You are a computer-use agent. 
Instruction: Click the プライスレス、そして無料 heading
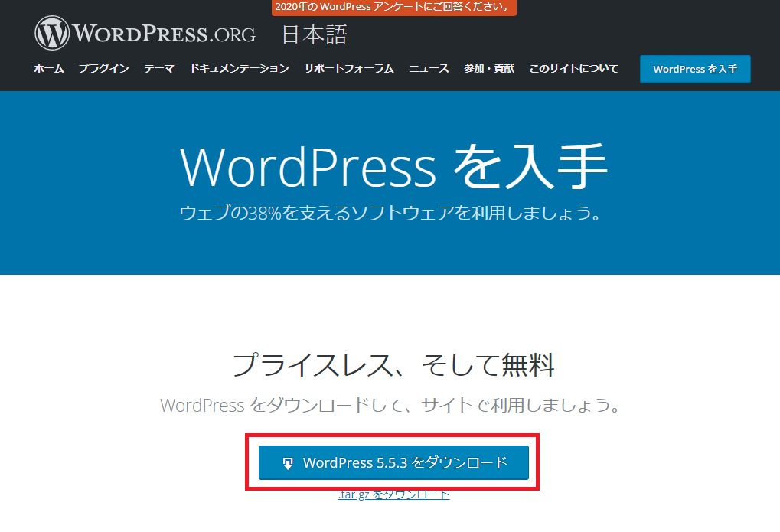click(393, 364)
